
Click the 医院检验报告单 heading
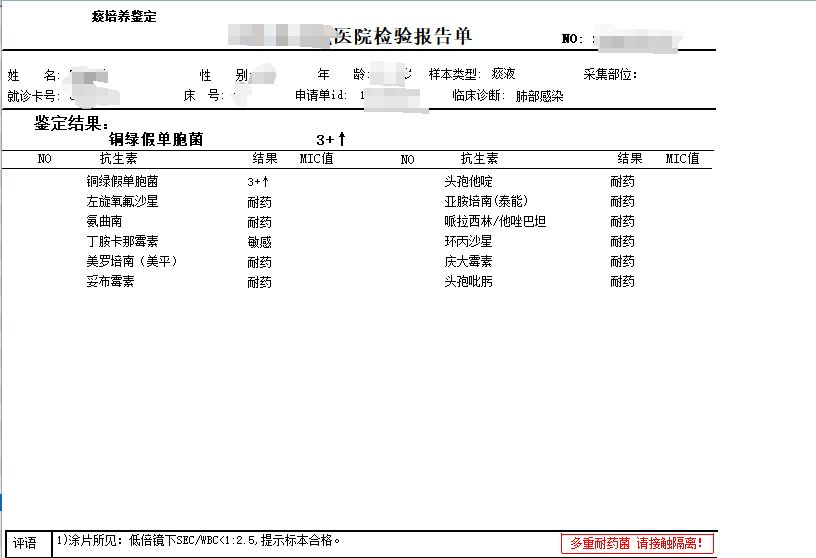(x=401, y=37)
